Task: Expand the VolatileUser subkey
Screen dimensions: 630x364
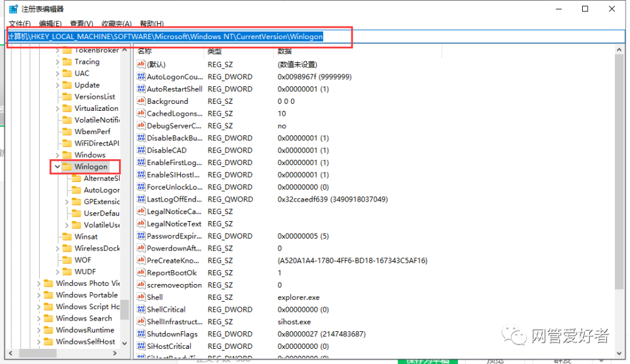Action: [x=67, y=225]
